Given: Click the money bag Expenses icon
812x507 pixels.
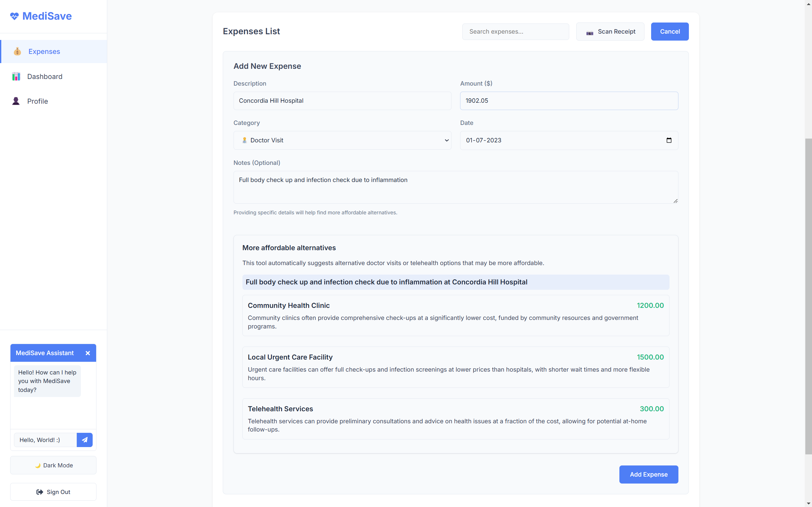Looking at the screenshot, I should 17,52.
